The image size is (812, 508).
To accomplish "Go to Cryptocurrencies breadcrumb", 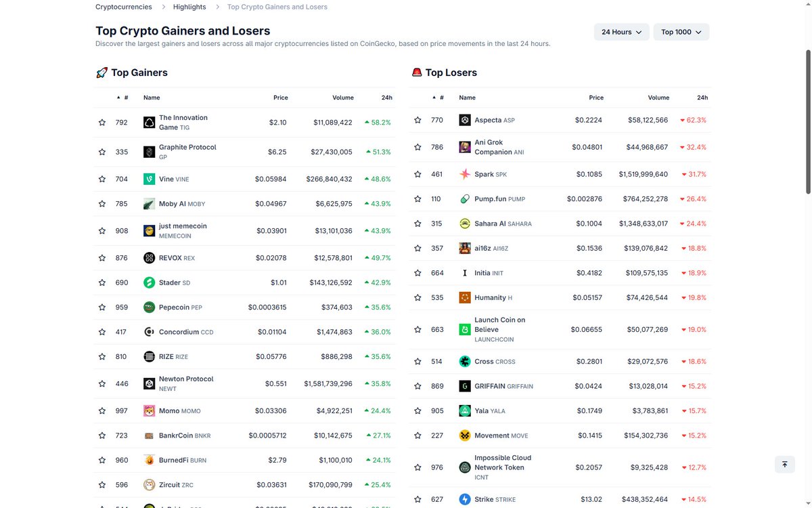I will pos(123,7).
